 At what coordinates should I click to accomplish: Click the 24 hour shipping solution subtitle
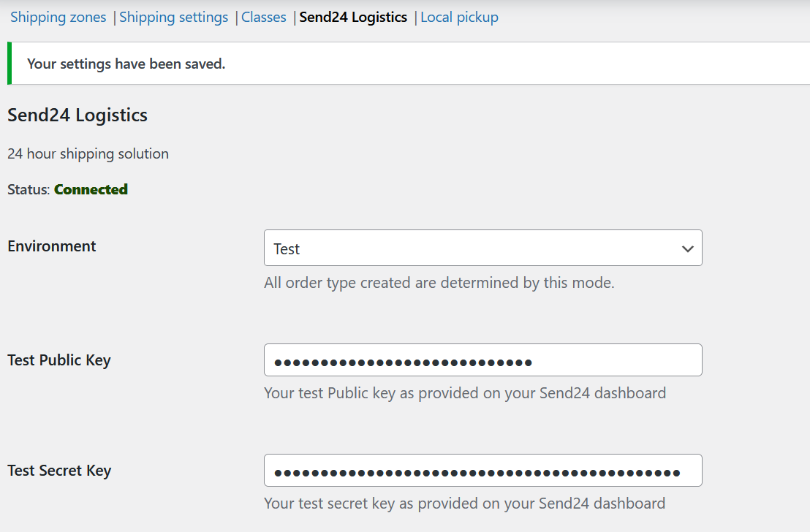[88, 153]
